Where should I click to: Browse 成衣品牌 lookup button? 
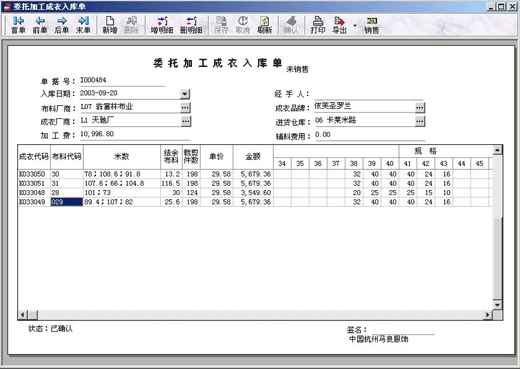tap(420, 107)
